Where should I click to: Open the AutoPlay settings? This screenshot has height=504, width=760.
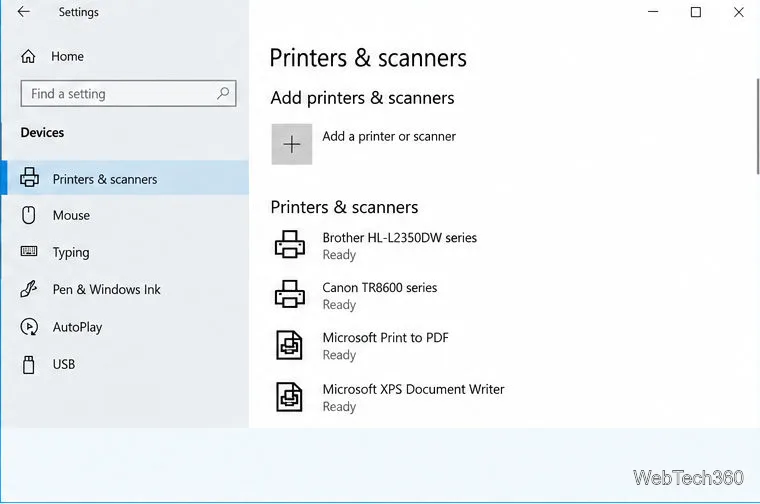tap(78, 327)
